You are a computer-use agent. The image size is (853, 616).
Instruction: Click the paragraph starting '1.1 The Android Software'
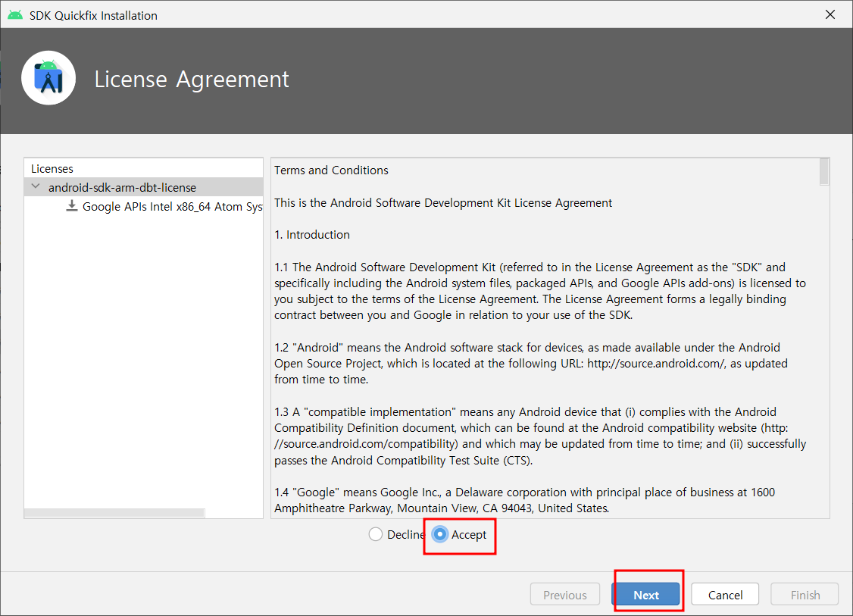click(540, 291)
